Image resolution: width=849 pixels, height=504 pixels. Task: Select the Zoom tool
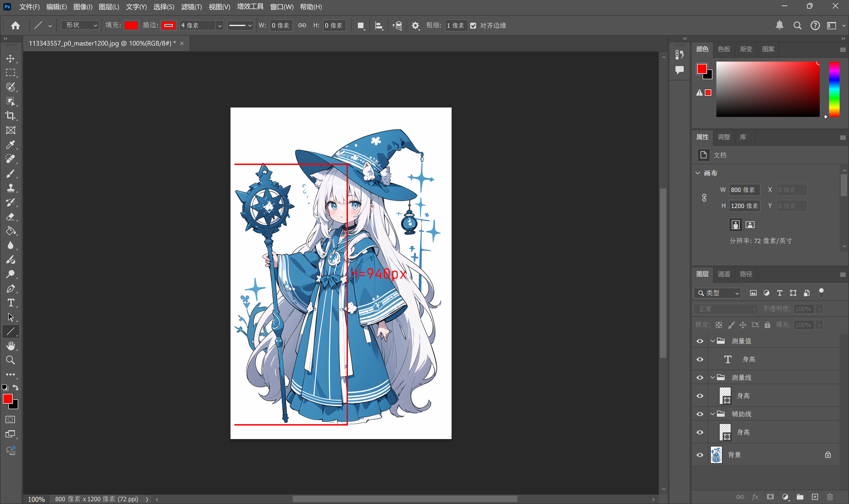pos(11,360)
